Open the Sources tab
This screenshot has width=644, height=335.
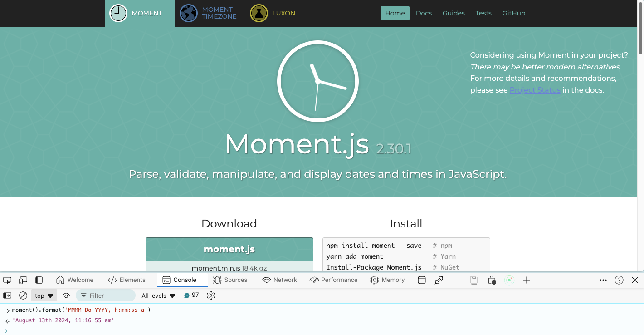coord(230,280)
